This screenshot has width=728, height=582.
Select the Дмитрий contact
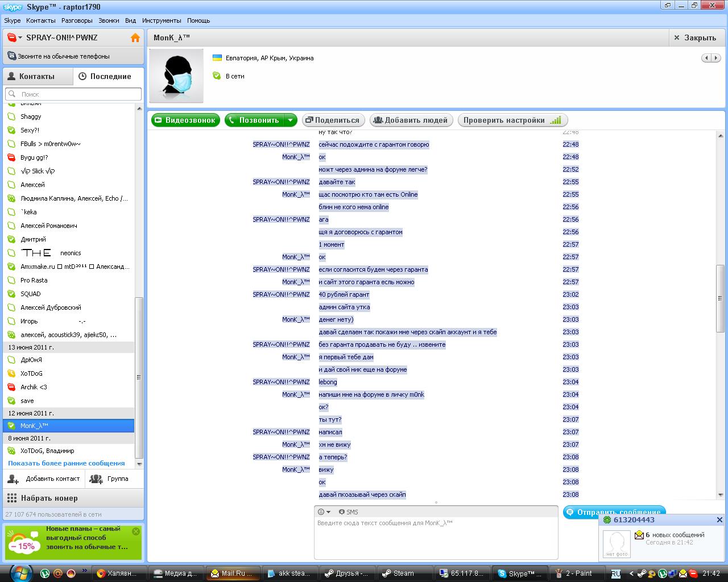coord(69,239)
